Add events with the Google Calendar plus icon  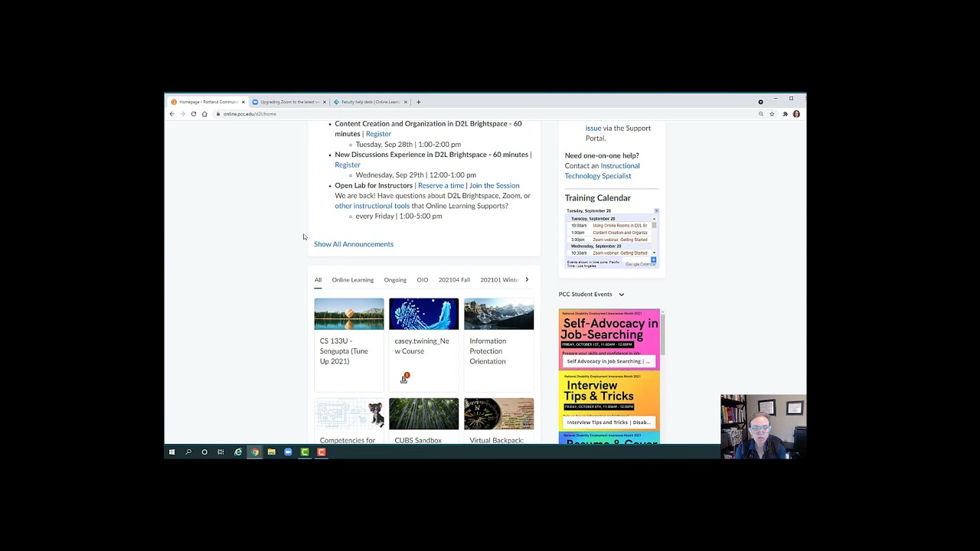click(653, 260)
